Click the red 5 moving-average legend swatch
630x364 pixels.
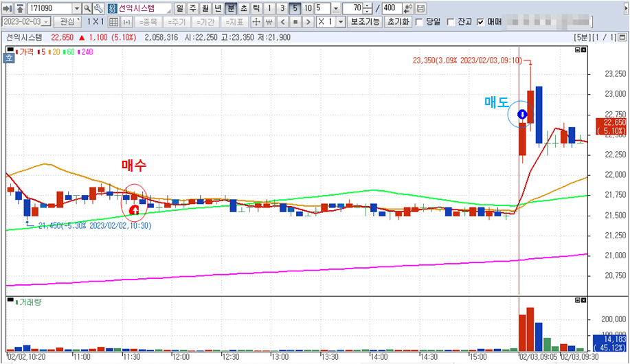[38, 52]
